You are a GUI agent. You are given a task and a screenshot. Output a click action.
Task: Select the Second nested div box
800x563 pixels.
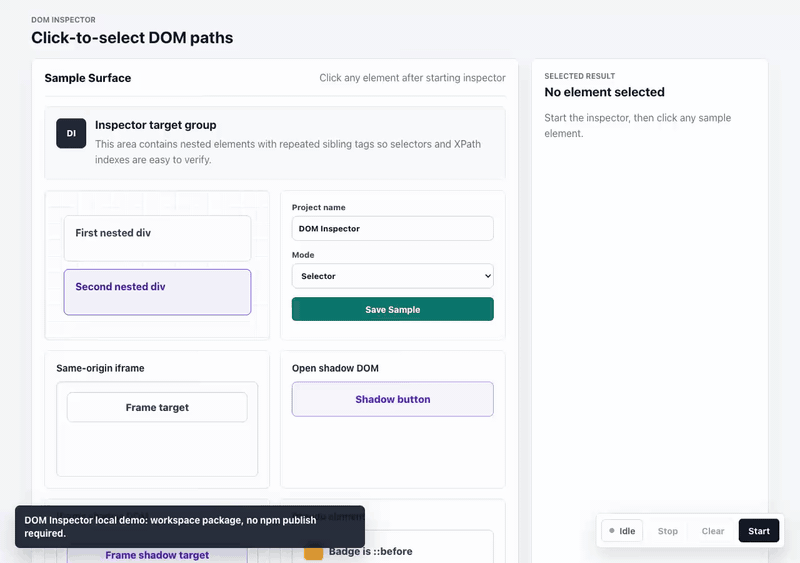[157, 292]
